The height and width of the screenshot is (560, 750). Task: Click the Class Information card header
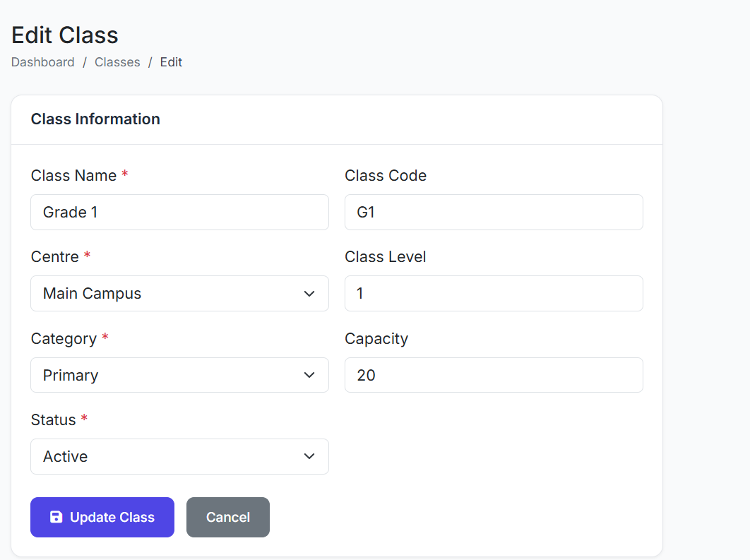pos(95,119)
